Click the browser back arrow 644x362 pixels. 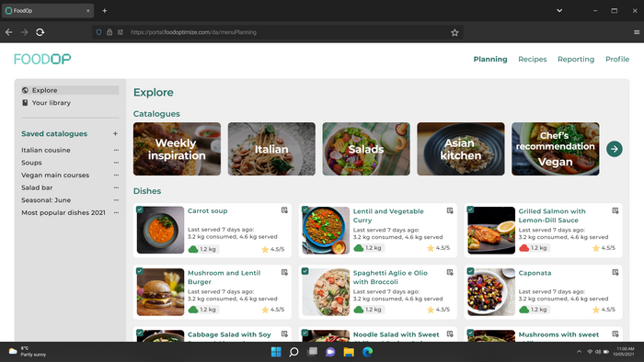(9, 32)
